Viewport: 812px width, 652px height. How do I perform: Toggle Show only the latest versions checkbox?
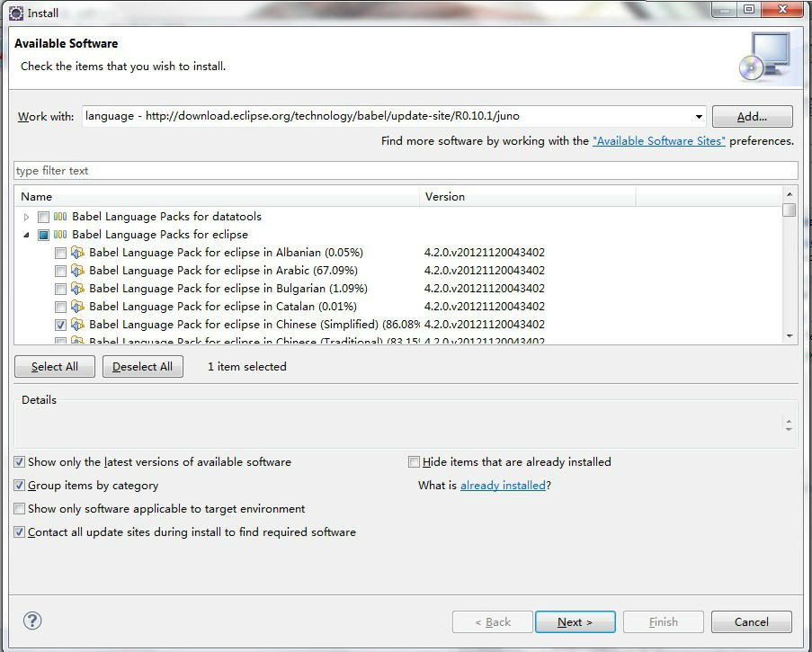tap(19, 462)
